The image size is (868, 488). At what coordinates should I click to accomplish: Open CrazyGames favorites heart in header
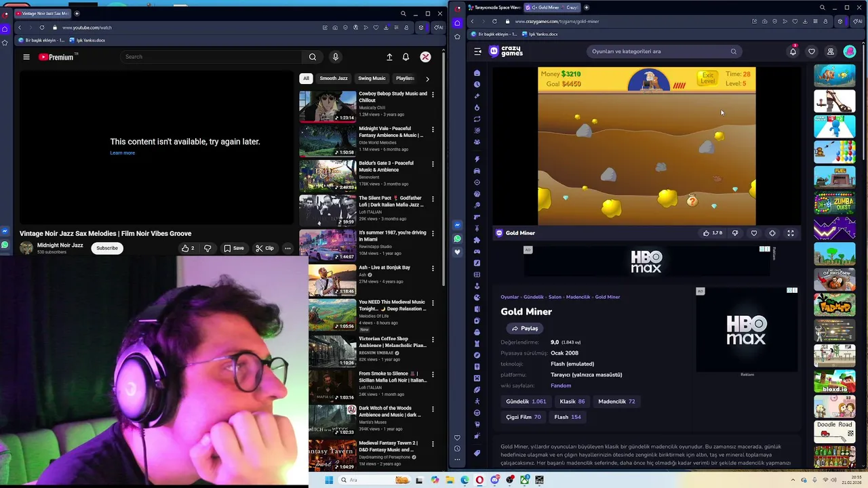812,52
